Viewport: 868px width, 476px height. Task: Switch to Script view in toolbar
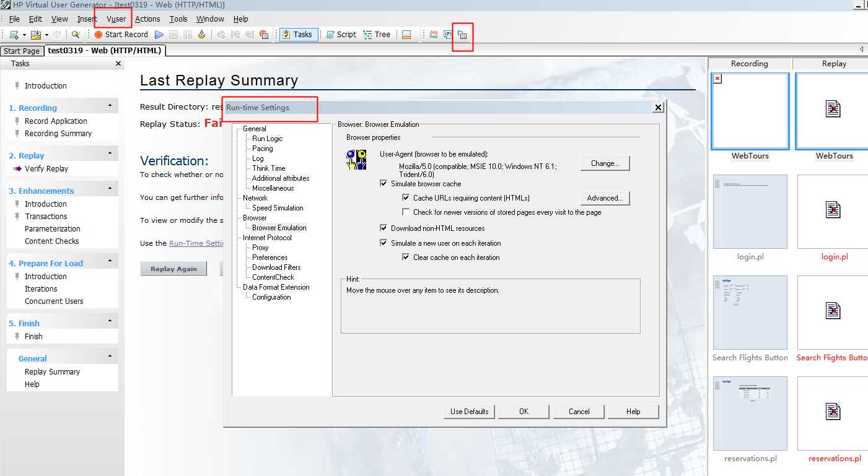point(341,35)
